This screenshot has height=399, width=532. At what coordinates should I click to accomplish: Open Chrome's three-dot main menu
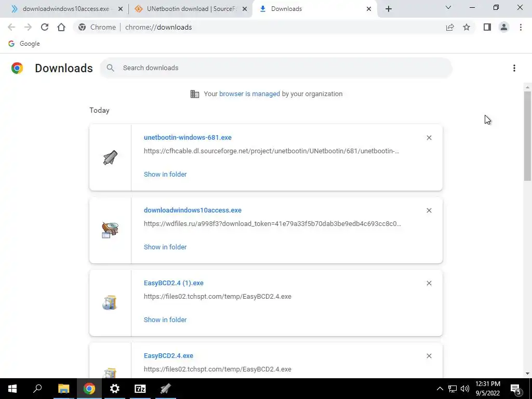tap(521, 27)
